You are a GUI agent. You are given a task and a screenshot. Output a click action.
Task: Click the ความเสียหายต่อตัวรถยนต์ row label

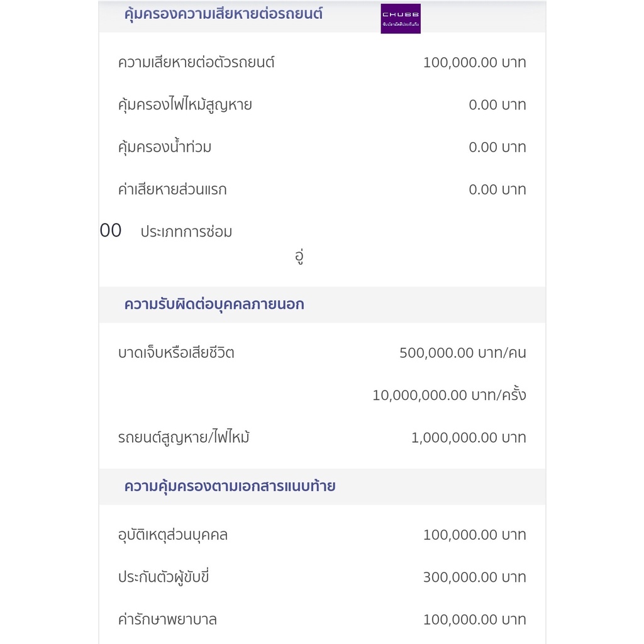pos(196,62)
